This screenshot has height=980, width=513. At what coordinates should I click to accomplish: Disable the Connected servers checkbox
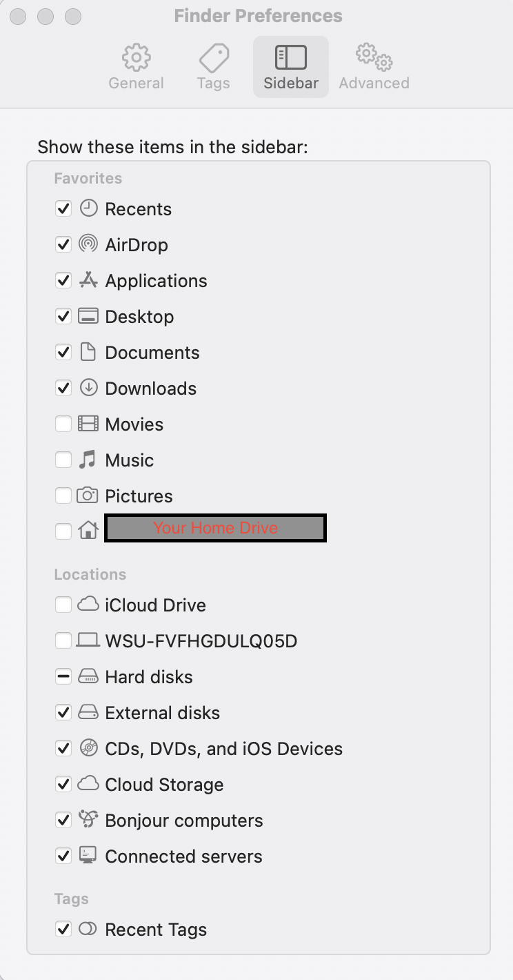(x=63, y=856)
